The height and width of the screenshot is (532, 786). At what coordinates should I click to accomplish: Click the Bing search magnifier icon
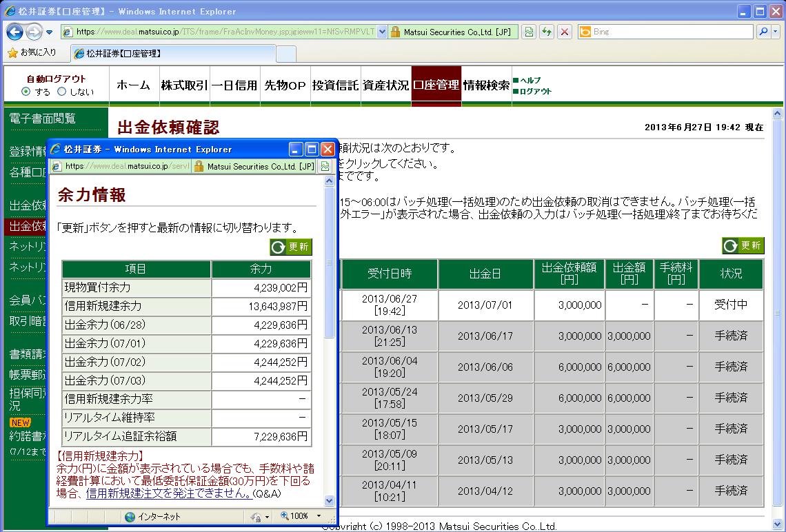pyautogui.click(x=763, y=32)
